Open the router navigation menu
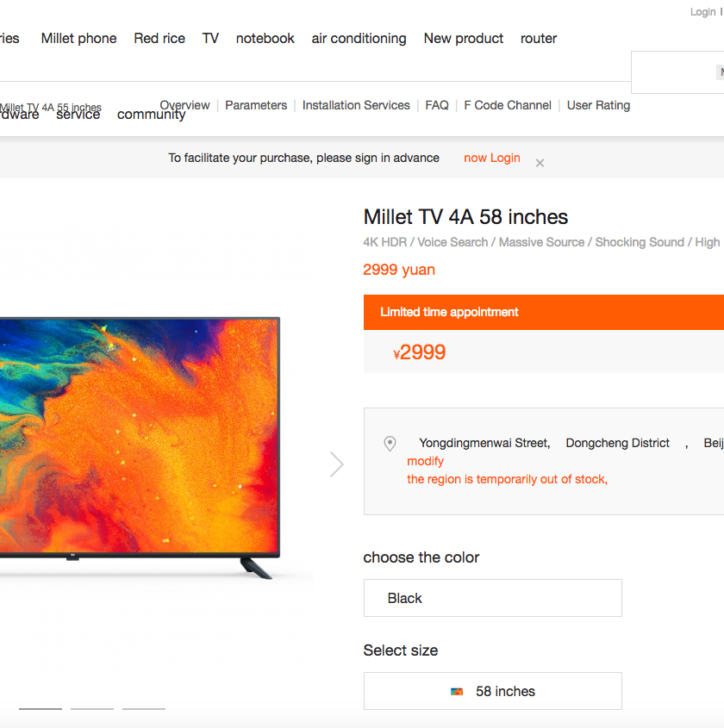Screen dimensions: 724x728 point(538,38)
